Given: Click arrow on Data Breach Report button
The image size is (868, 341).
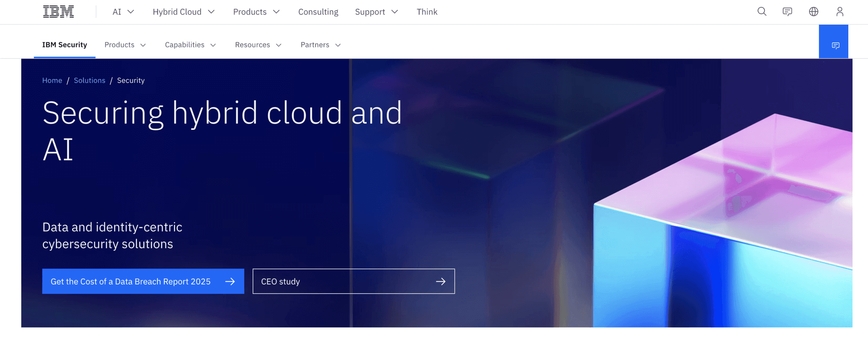Looking at the screenshot, I should [230, 282].
